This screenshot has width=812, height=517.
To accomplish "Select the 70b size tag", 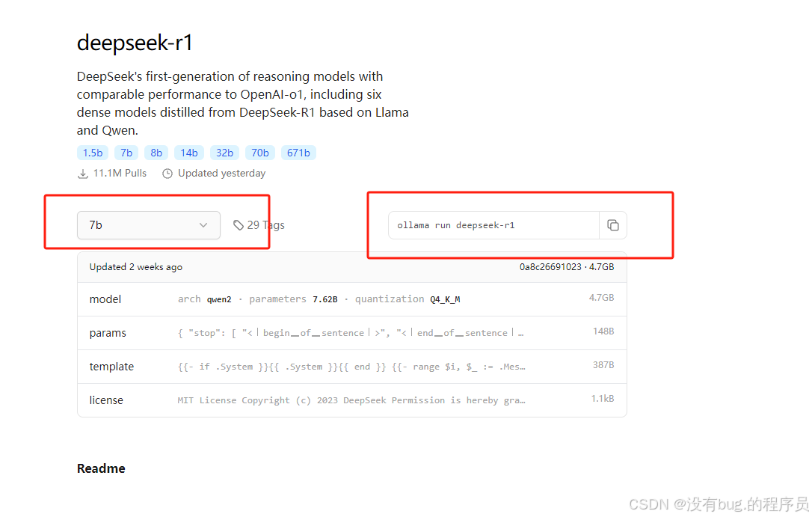I will [260, 153].
